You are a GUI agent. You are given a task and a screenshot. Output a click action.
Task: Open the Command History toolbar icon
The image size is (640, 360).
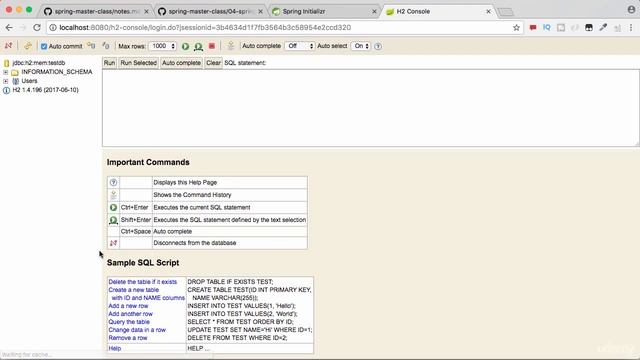click(231, 46)
